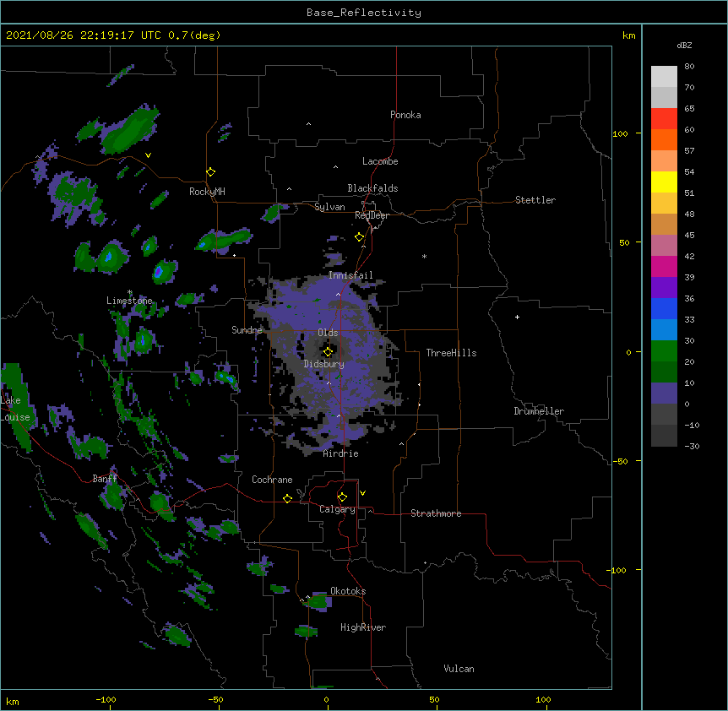Click the Ponoka town label

405,115
